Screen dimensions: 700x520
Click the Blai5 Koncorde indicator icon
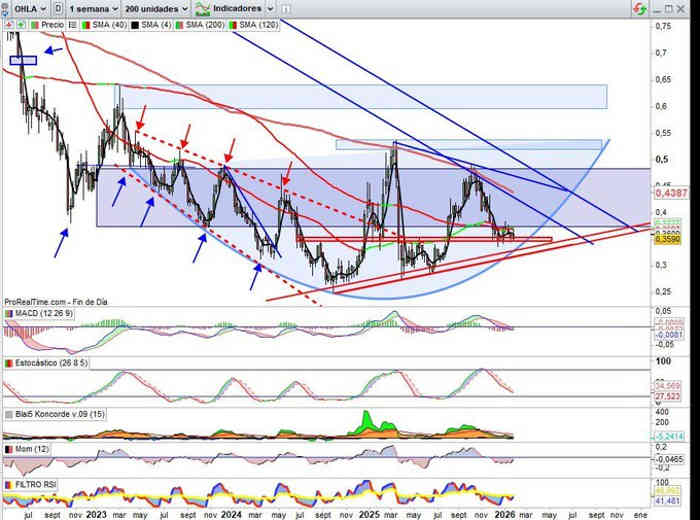[8, 413]
